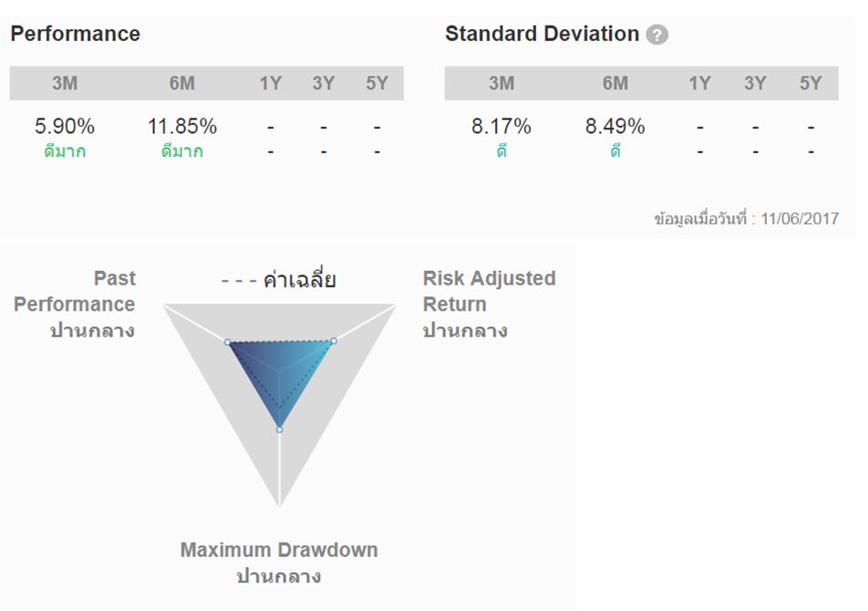This screenshot has height=611, width=868.
Task: Click the 5.90% three-month performance value
Action: tap(65, 127)
